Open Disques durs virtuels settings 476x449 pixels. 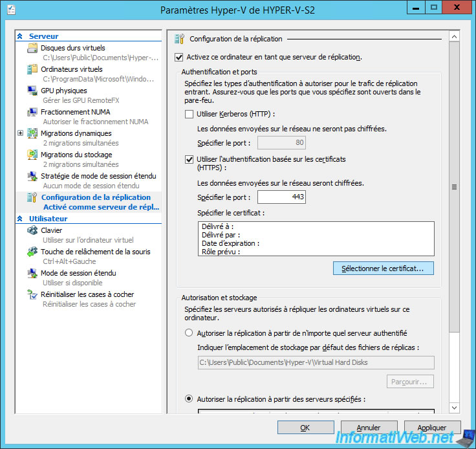pyautogui.click(x=73, y=48)
